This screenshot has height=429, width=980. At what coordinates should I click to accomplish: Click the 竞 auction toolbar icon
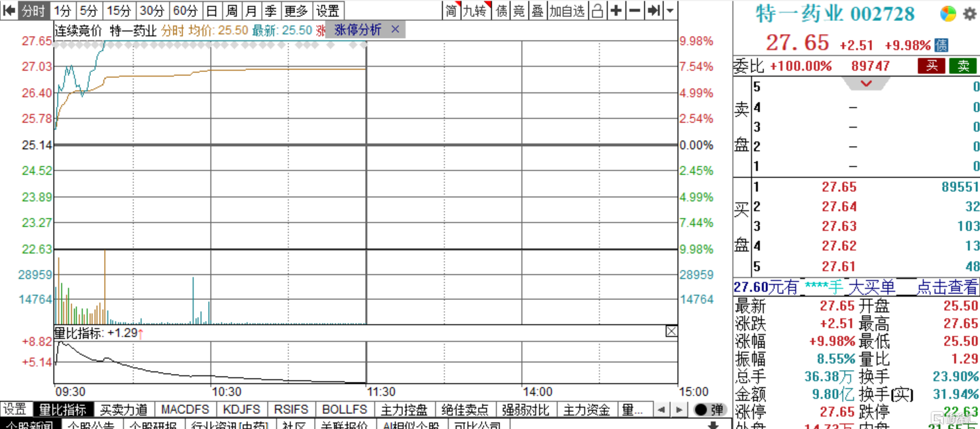click(519, 10)
